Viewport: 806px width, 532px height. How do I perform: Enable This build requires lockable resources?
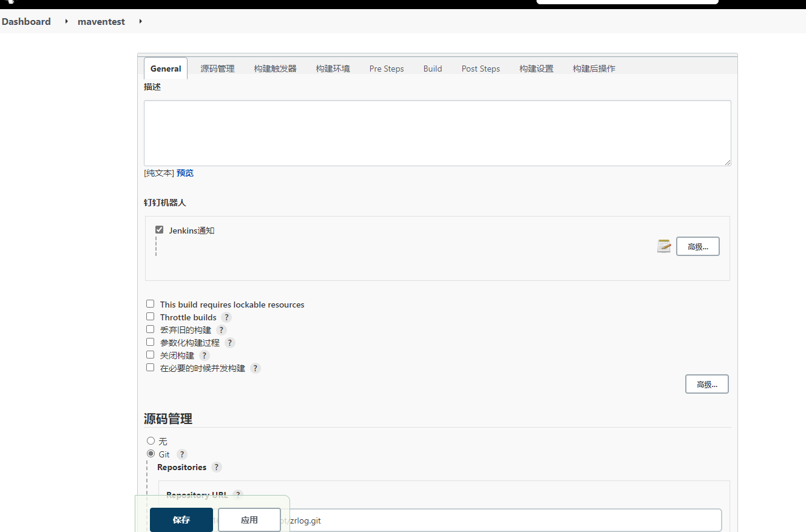(150, 304)
